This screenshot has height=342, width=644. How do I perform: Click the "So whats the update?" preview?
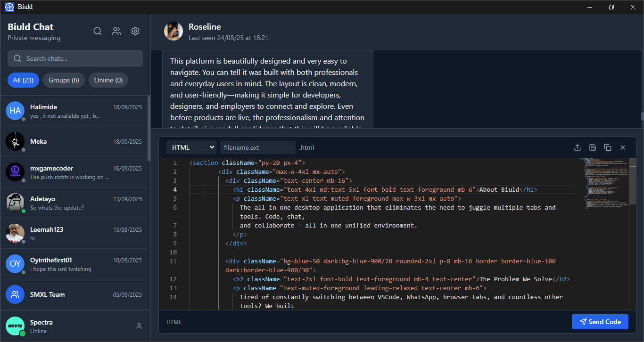(57, 208)
